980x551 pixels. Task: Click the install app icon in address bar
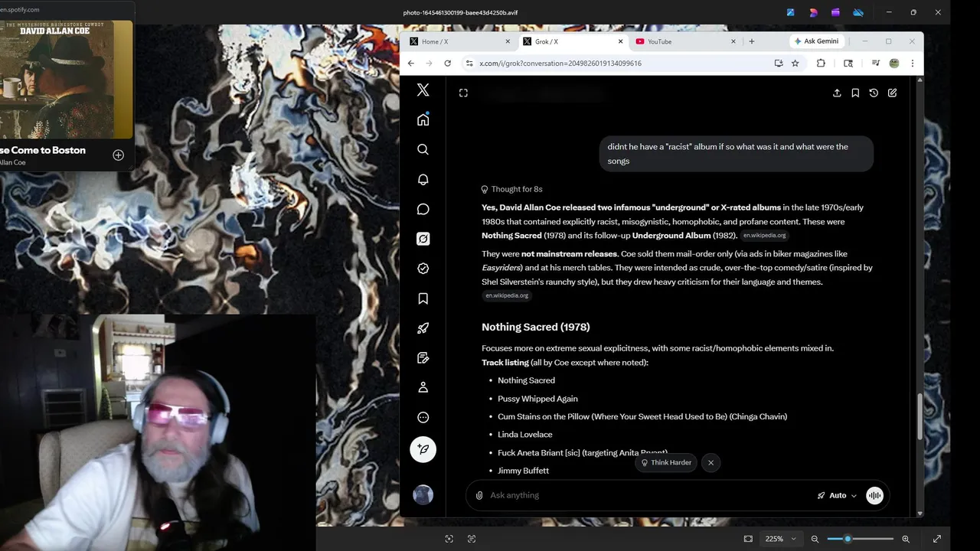tap(779, 64)
